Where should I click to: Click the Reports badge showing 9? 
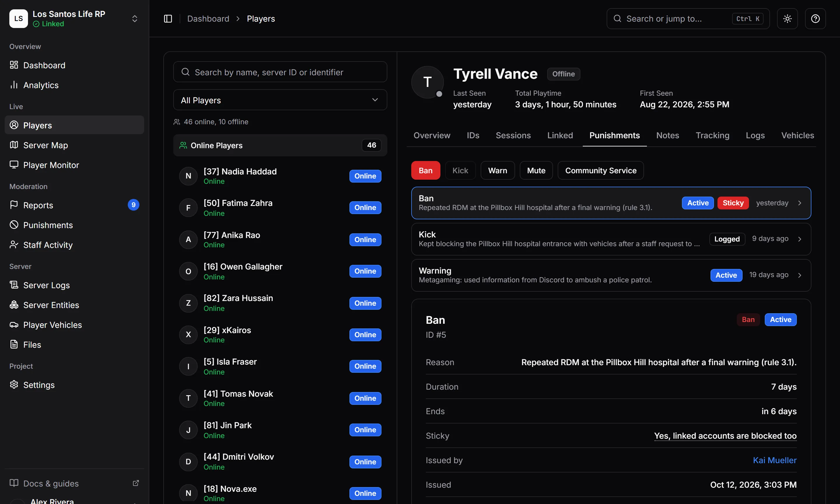tap(133, 205)
